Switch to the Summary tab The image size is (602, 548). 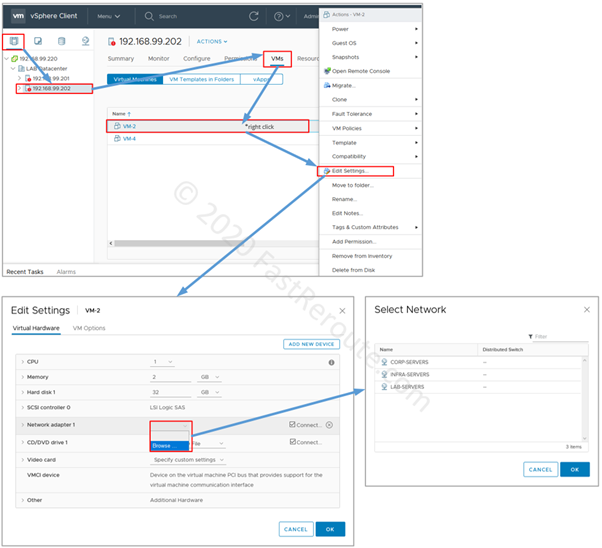121,58
